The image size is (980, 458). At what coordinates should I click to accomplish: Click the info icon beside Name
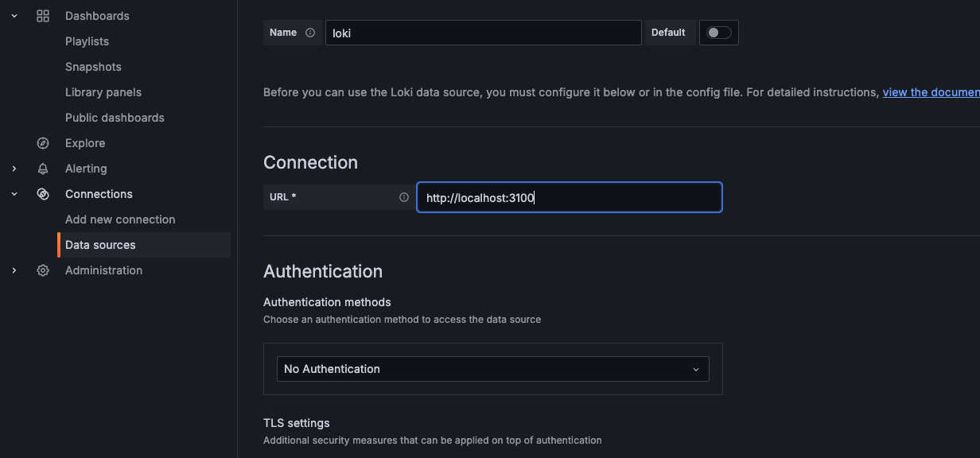[x=310, y=33]
